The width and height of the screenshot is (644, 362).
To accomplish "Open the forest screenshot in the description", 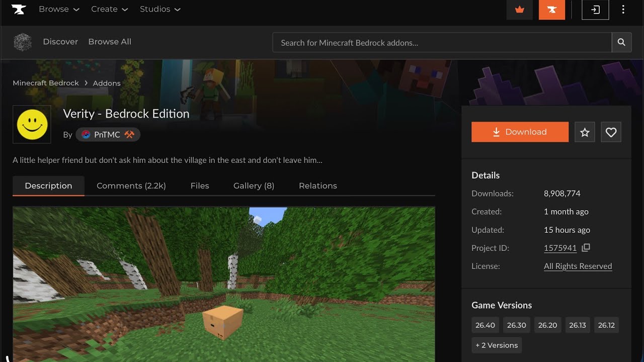I will coord(224,285).
